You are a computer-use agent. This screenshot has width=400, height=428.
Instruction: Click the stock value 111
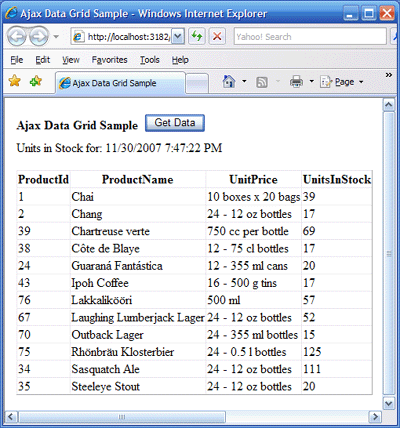click(312, 369)
